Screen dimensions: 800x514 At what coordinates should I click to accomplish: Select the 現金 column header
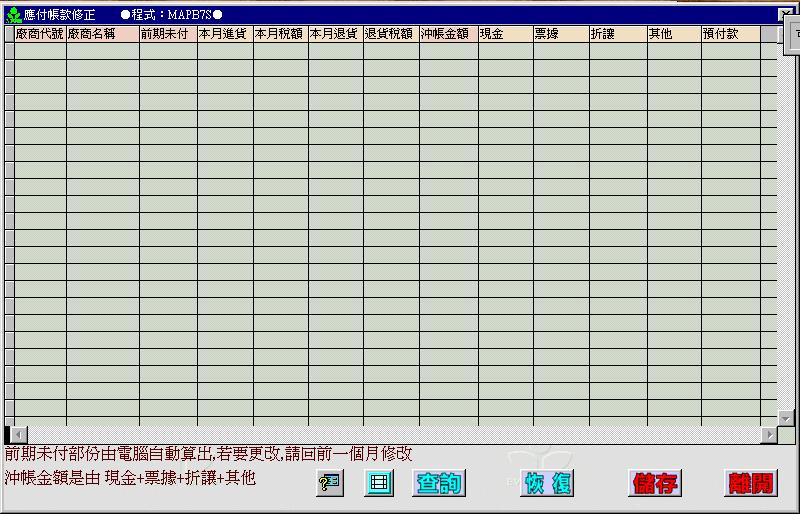coord(505,34)
